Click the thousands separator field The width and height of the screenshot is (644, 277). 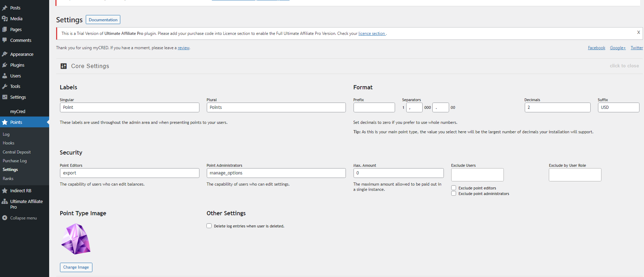click(414, 107)
